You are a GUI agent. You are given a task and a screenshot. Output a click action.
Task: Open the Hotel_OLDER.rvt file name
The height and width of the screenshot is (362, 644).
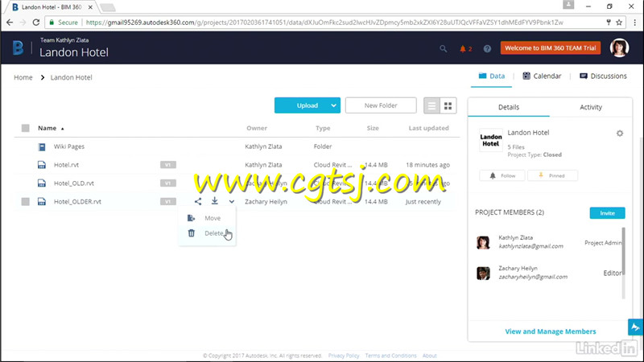coord(77,202)
